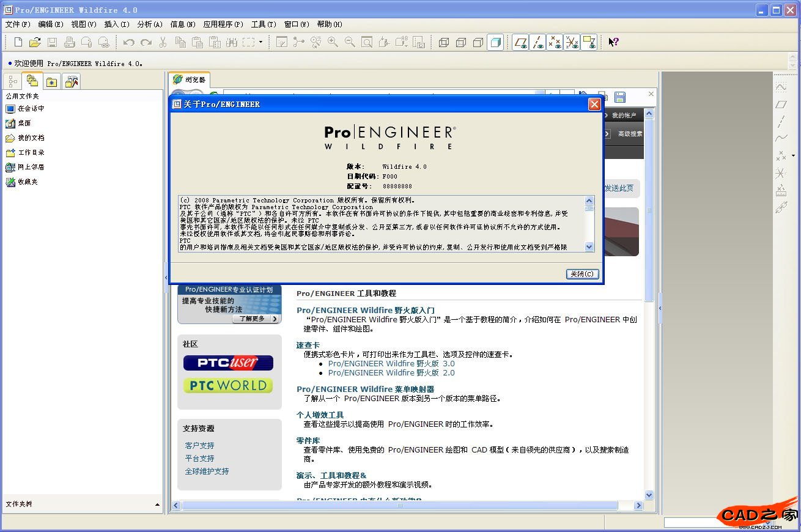Toggle No Hidden display mode
Screen dimensions: 801x532
coord(478,42)
